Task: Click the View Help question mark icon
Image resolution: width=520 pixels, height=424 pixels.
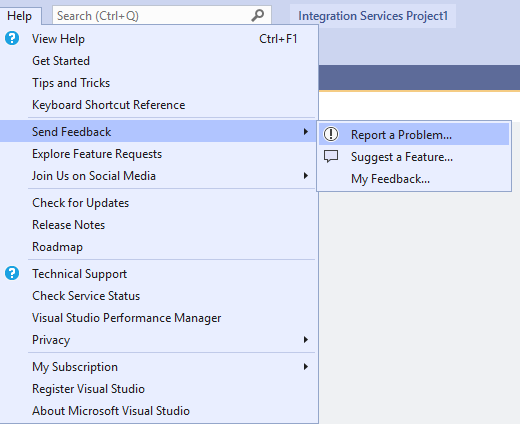Action: [12, 39]
